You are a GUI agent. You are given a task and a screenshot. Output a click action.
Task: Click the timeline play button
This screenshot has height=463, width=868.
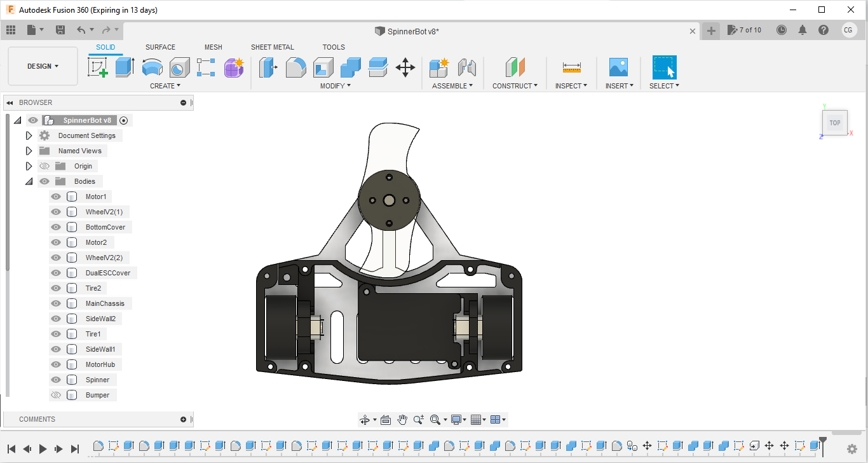[x=43, y=448]
